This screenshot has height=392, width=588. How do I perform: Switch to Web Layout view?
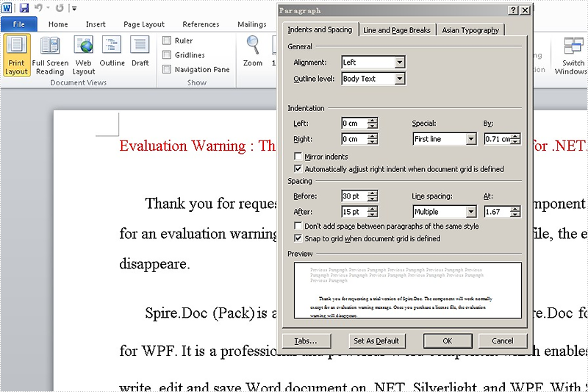pyautogui.click(x=84, y=55)
